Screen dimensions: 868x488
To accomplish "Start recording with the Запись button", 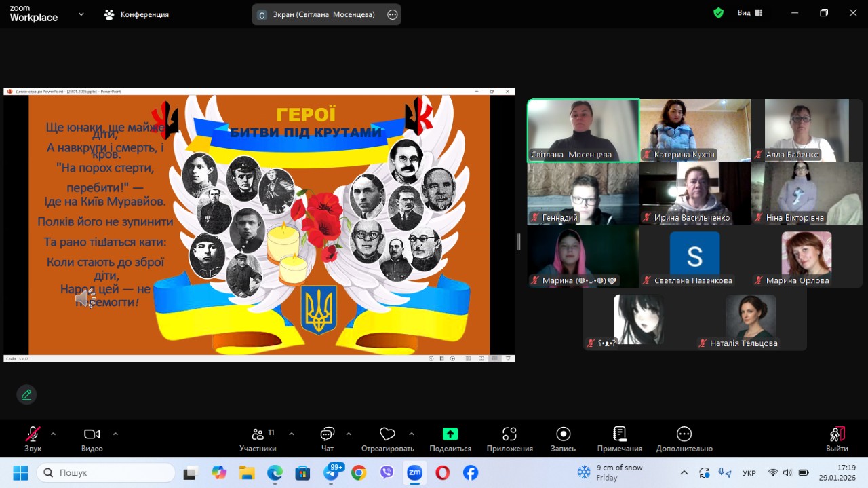I will [563, 439].
